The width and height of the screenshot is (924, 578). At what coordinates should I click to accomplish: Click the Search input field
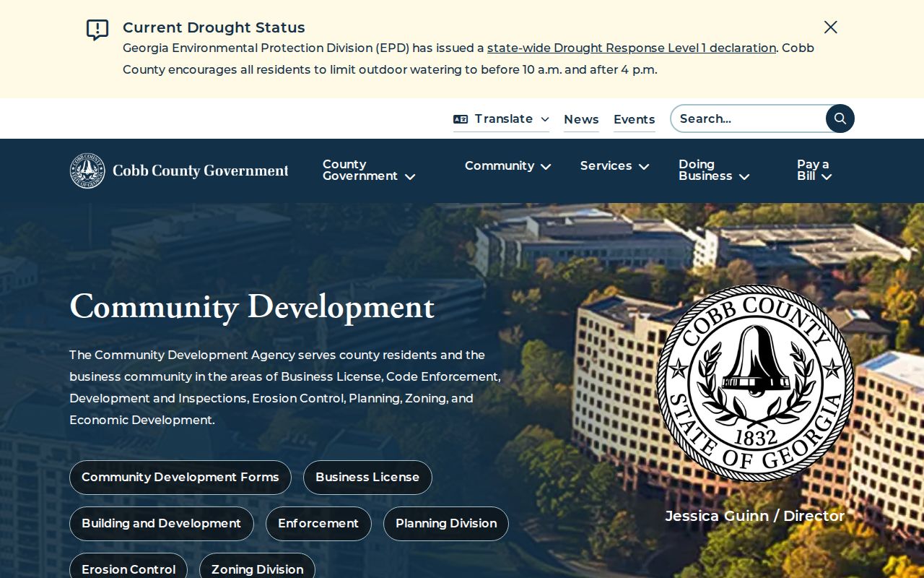click(749, 118)
